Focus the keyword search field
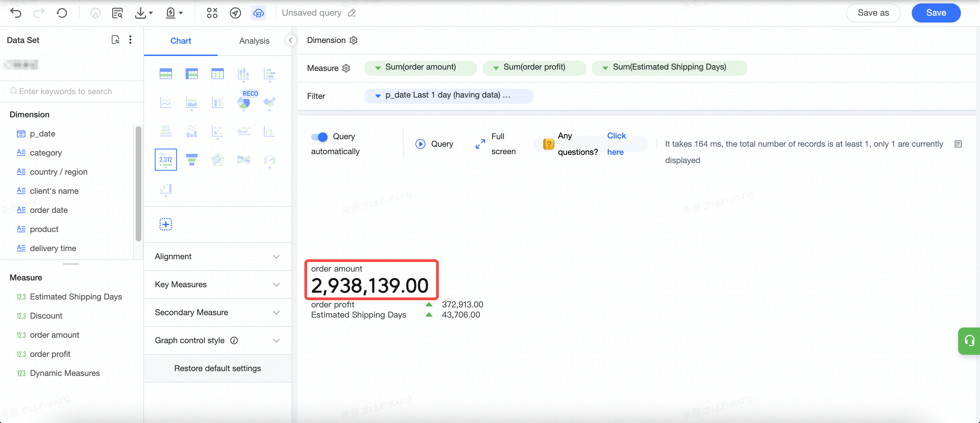This screenshot has width=980, height=423. tap(72, 91)
